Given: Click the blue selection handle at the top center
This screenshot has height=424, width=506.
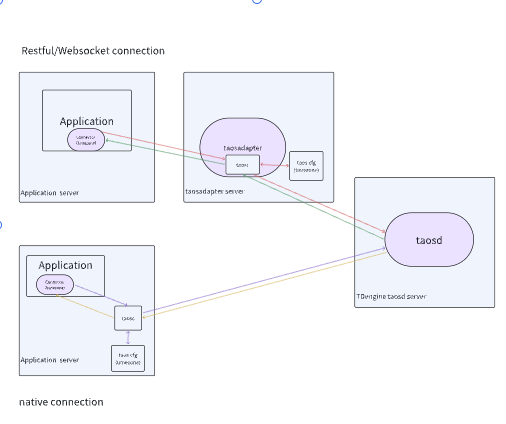Looking at the screenshot, I should (x=257, y=1).
